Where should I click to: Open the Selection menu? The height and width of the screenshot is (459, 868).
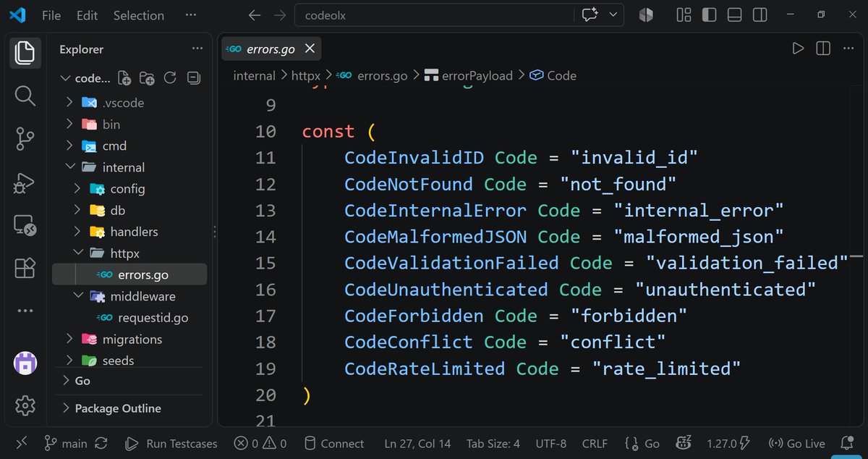[139, 14]
